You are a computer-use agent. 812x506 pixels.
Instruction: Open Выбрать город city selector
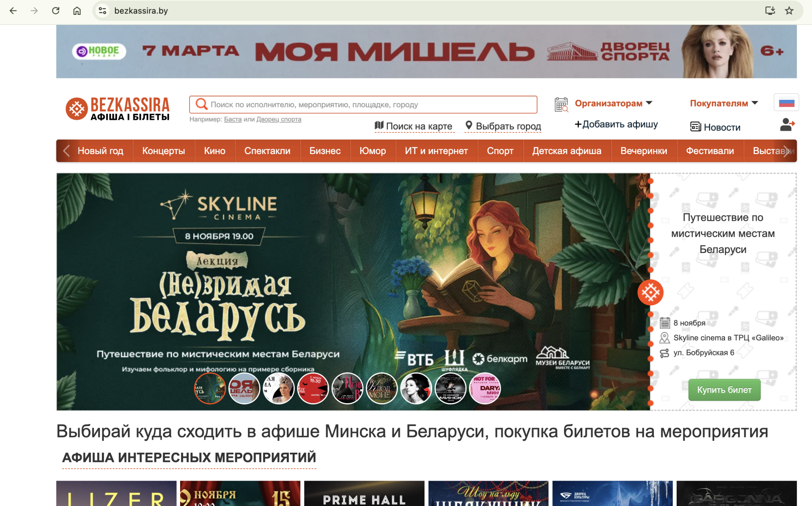point(503,126)
